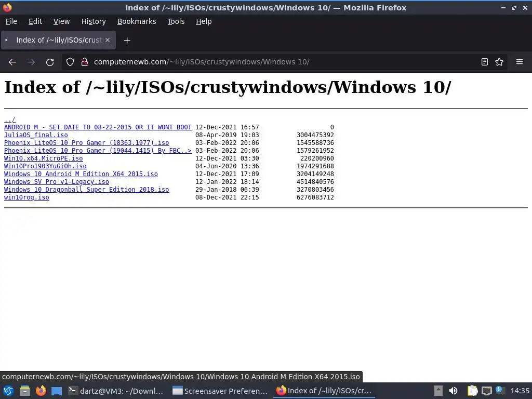Open the History menu

pos(94,21)
